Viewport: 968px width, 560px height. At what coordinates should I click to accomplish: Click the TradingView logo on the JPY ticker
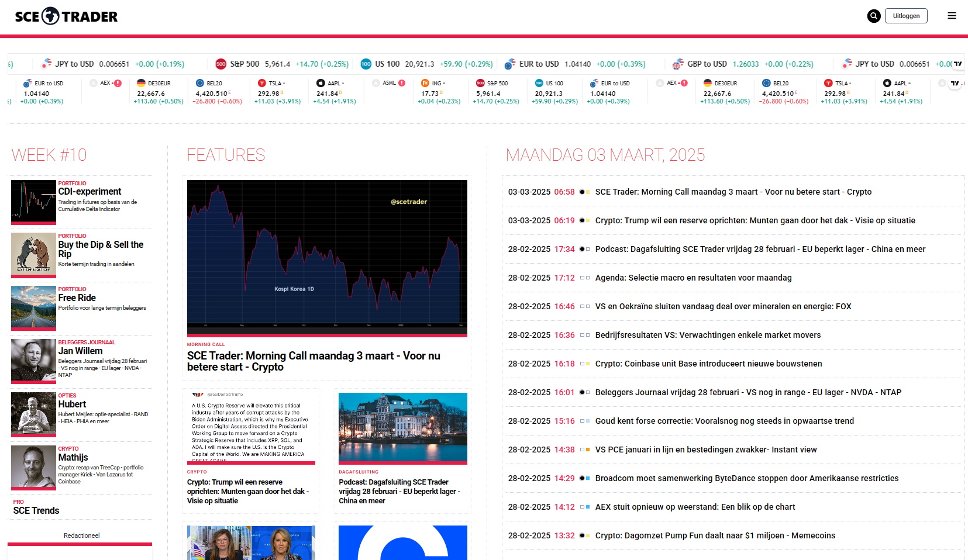coord(958,64)
